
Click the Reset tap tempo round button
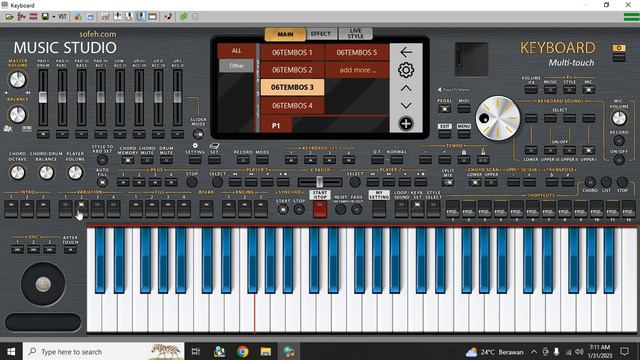(x=340, y=209)
